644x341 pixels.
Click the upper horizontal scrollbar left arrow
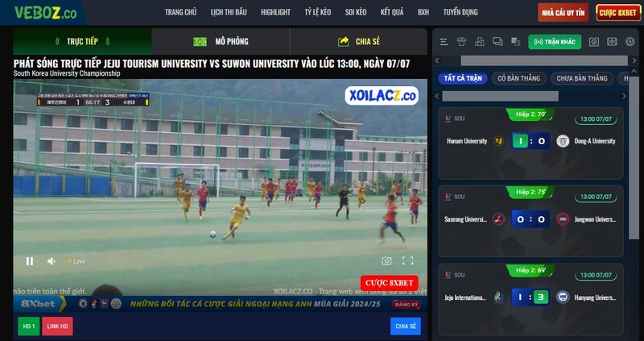pyautogui.click(x=437, y=61)
